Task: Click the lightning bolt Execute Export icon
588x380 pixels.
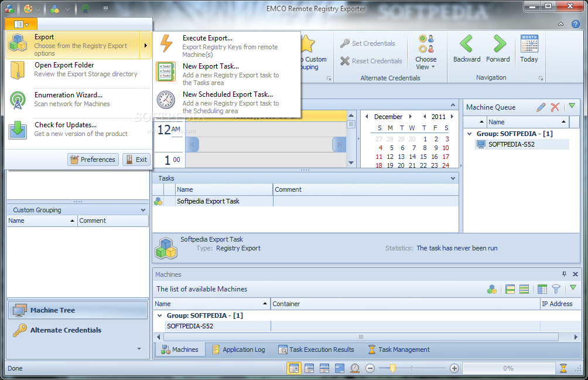Action: click(166, 43)
